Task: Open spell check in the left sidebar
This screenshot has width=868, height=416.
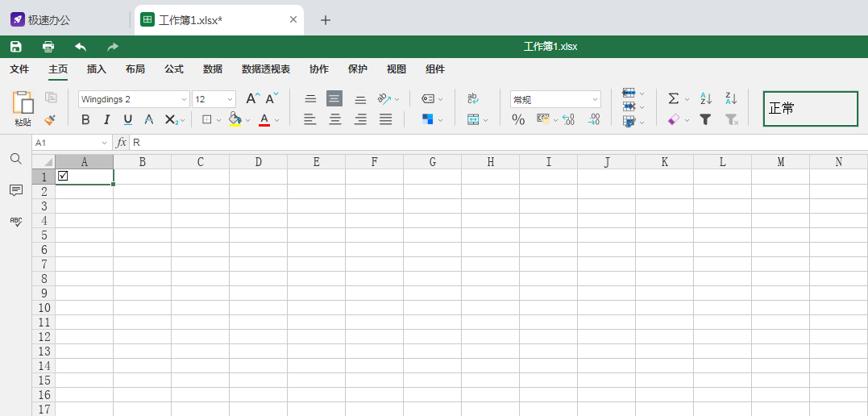Action: point(16,222)
